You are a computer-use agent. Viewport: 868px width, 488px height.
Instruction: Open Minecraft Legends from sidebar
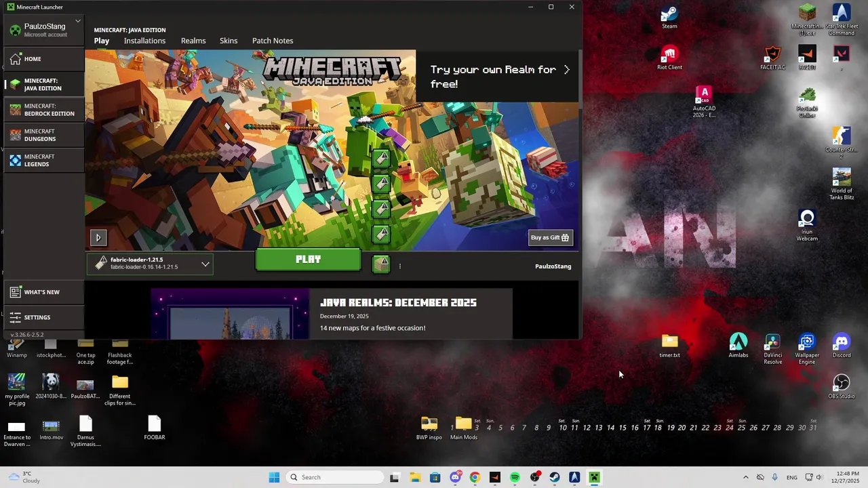point(44,160)
